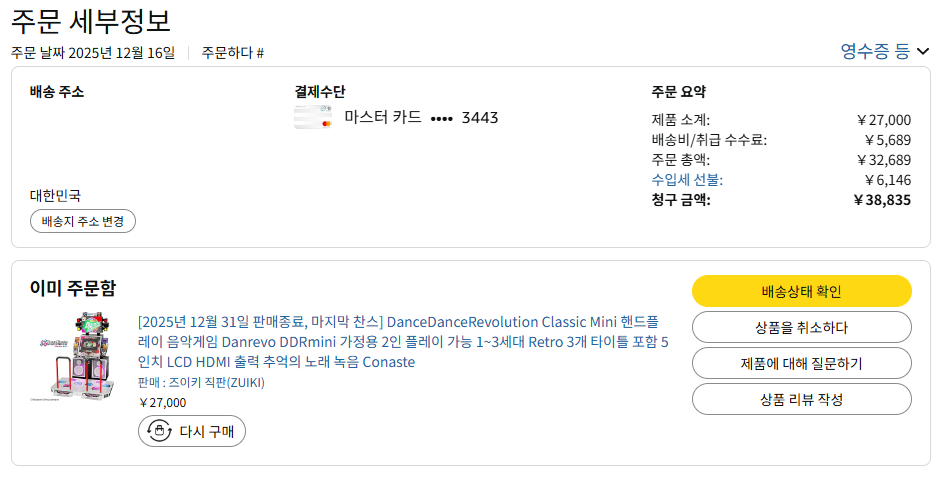Click 상품 리뷰 작성 button
Screen dimensions: 947x479
[801, 399]
